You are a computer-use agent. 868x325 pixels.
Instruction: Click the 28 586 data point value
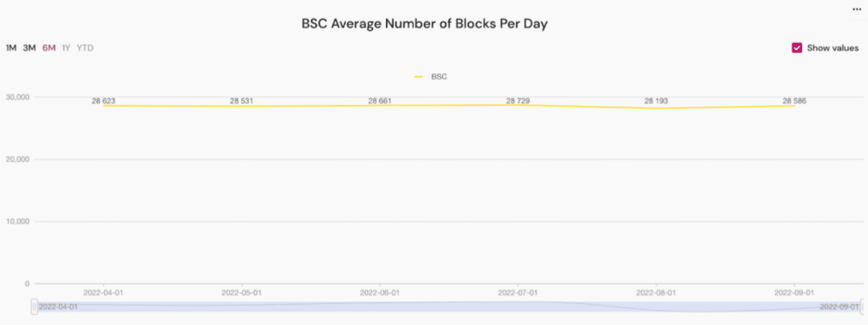(794, 101)
